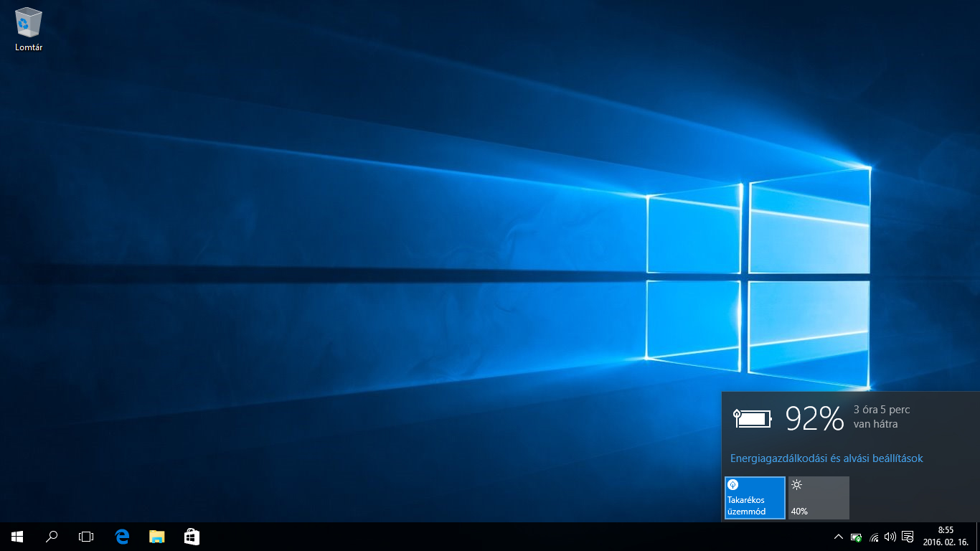Launch the Windows Store app

[x=192, y=537]
